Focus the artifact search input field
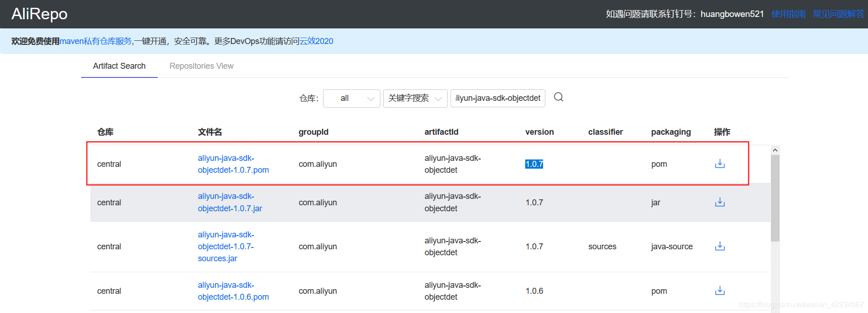868x313 pixels. click(x=498, y=98)
